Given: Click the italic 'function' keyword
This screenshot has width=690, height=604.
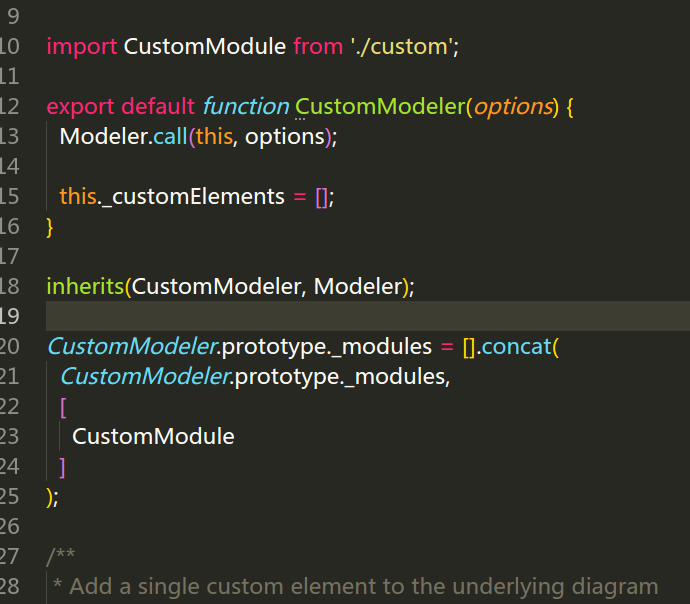Looking at the screenshot, I should point(246,106).
